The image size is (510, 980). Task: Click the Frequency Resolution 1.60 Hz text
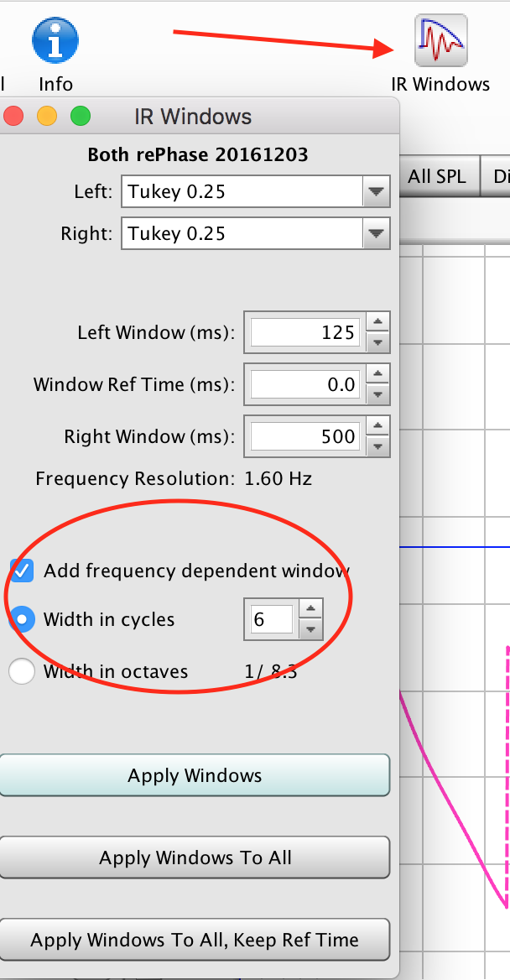point(174,479)
